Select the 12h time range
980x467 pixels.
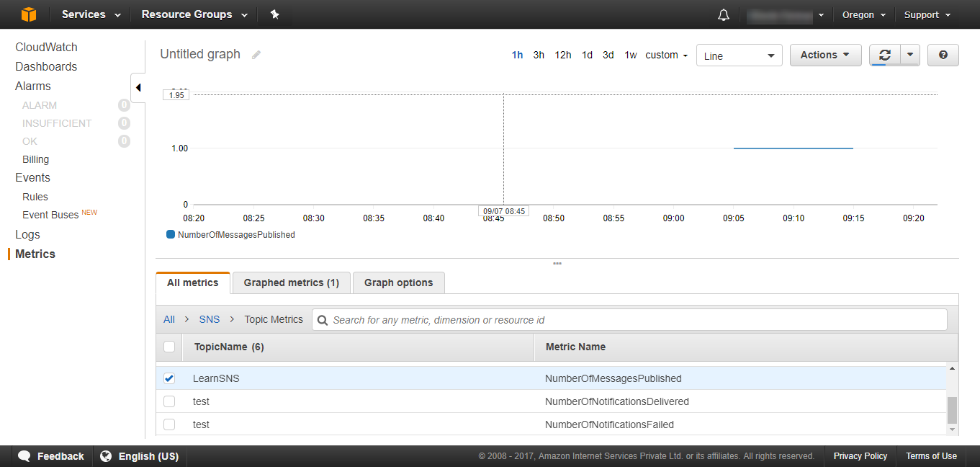(563, 55)
